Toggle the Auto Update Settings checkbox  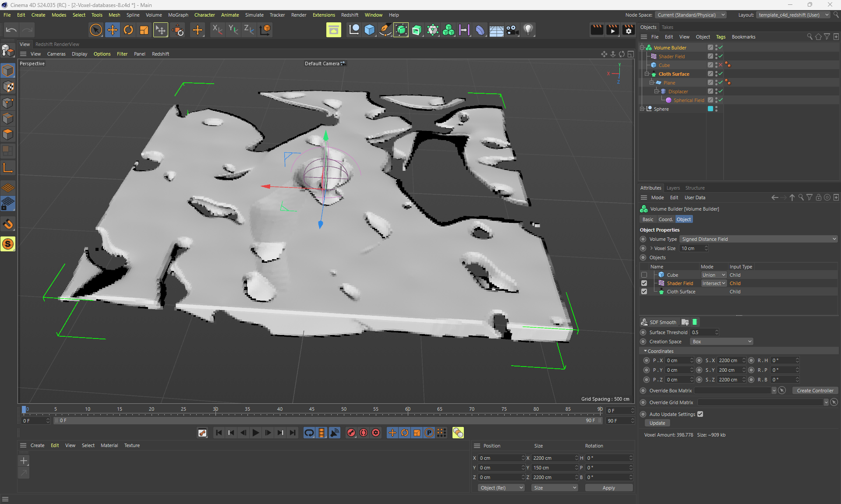(700, 414)
